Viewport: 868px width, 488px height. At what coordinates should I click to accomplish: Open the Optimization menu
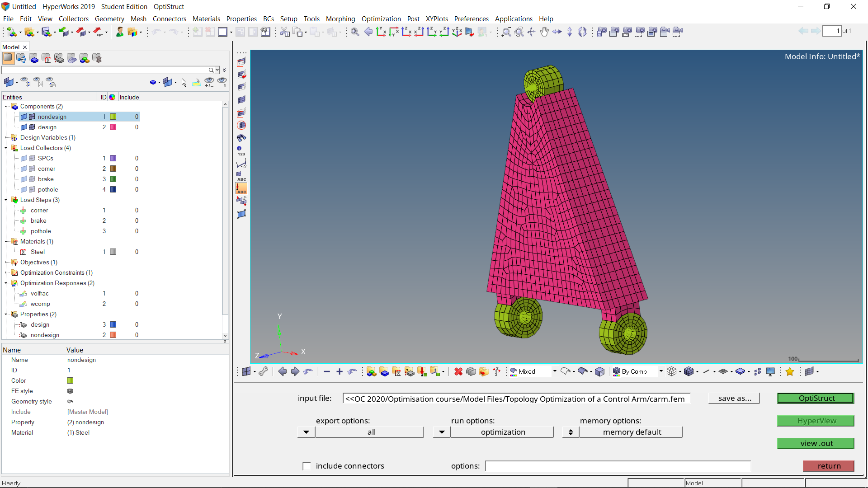(x=381, y=19)
